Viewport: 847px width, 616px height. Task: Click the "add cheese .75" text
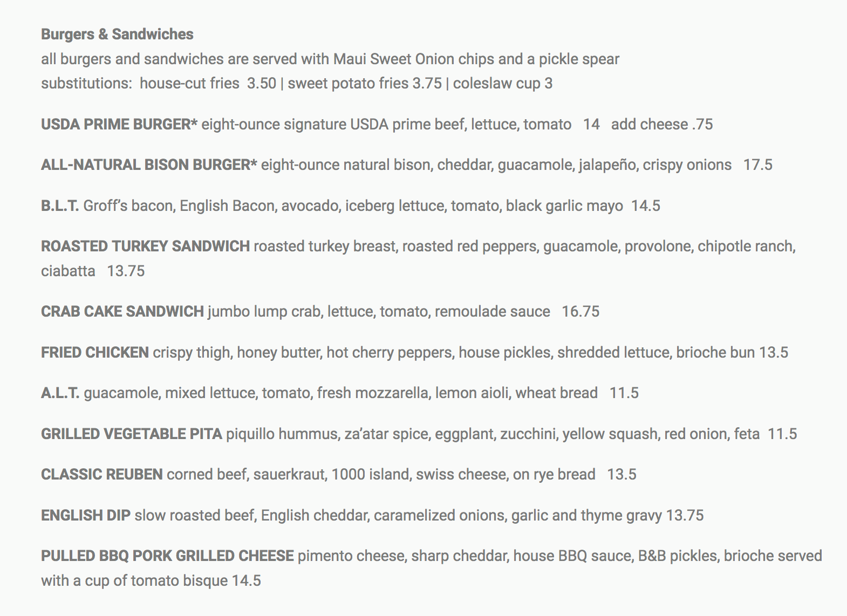point(661,125)
